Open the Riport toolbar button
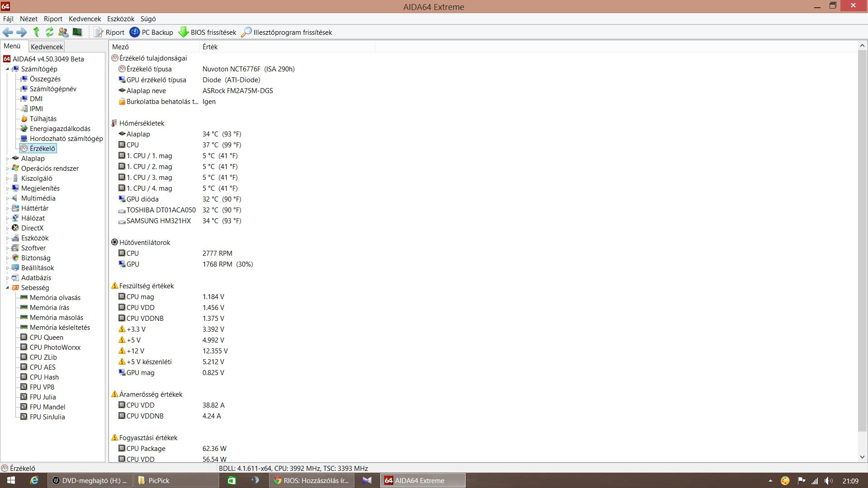The width and height of the screenshot is (868, 488). point(109,32)
